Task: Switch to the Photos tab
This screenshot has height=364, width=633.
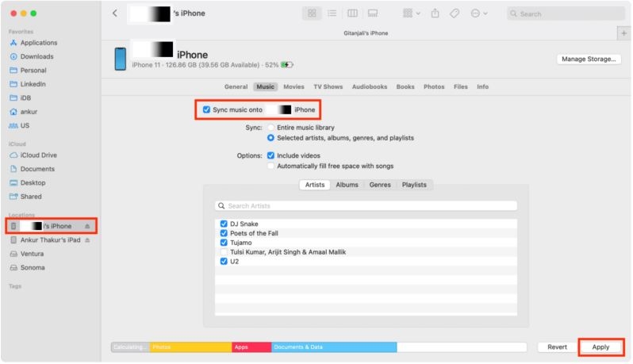Action: click(434, 86)
